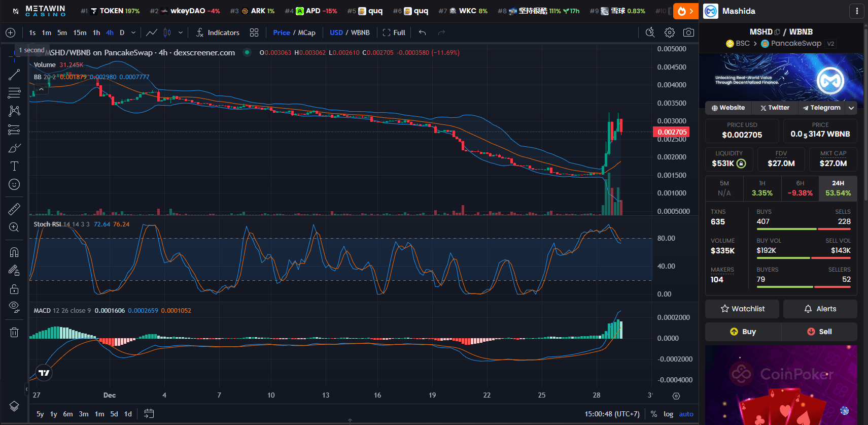Image resolution: width=868 pixels, height=425 pixels.
Task: Toggle auto scale
Action: (x=686, y=414)
